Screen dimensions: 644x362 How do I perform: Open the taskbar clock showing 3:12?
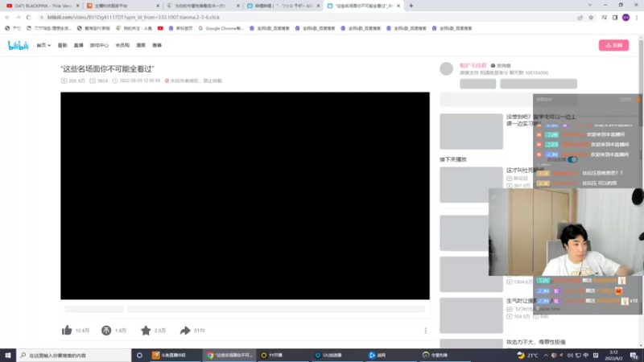(x=614, y=355)
